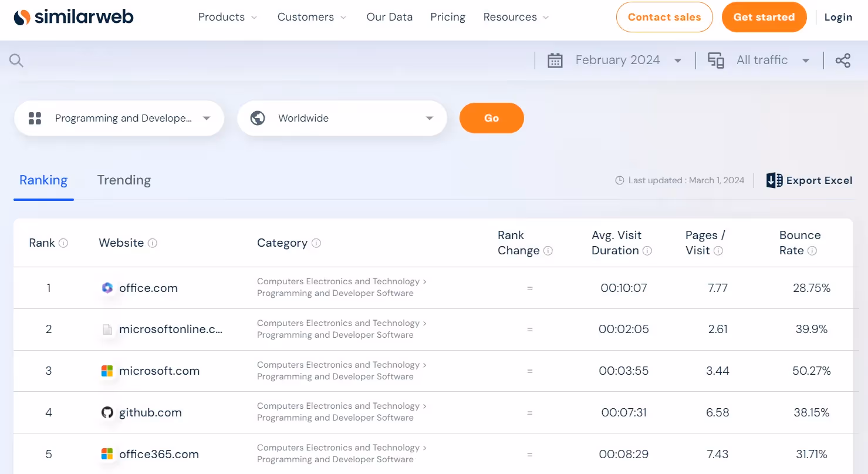Click the Export Excel spreadsheet icon
Viewport: 868px width, 474px height.
(x=774, y=180)
